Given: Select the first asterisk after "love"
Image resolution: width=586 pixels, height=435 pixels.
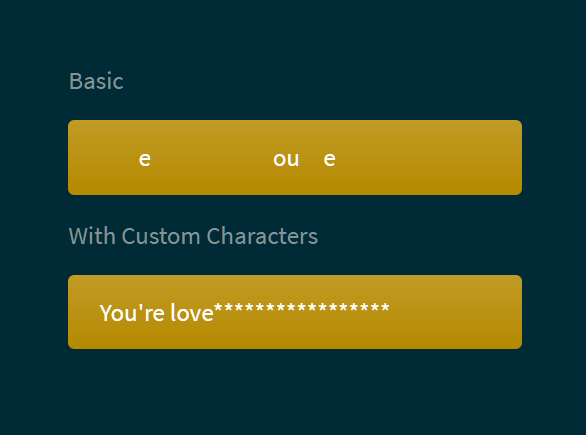Looking at the screenshot, I should pos(219,309).
